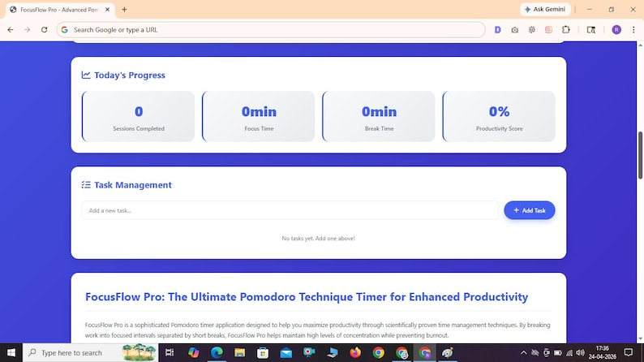The height and width of the screenshot is (362, 644).
Task: Close the FocusFlow Pro tab
Action: pyautogui.click(x=108, y=10)
